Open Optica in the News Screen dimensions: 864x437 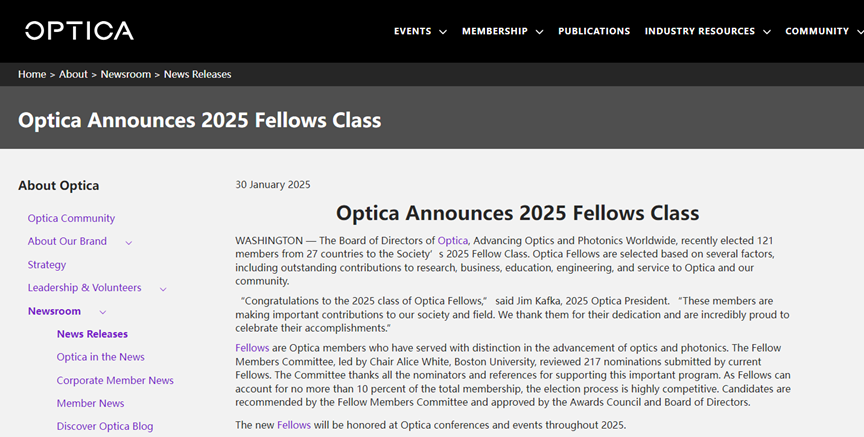[x=100, y=357]
